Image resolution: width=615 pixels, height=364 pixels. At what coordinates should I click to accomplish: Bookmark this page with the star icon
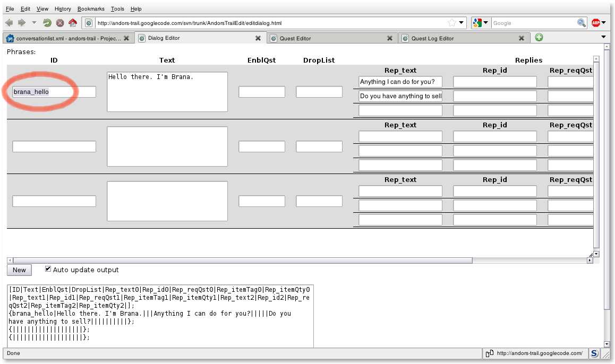tap(451, 23)
